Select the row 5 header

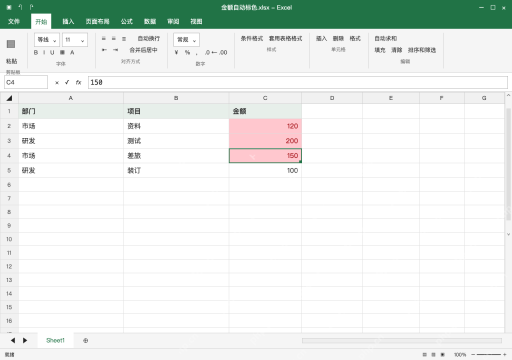click(9, 170)
